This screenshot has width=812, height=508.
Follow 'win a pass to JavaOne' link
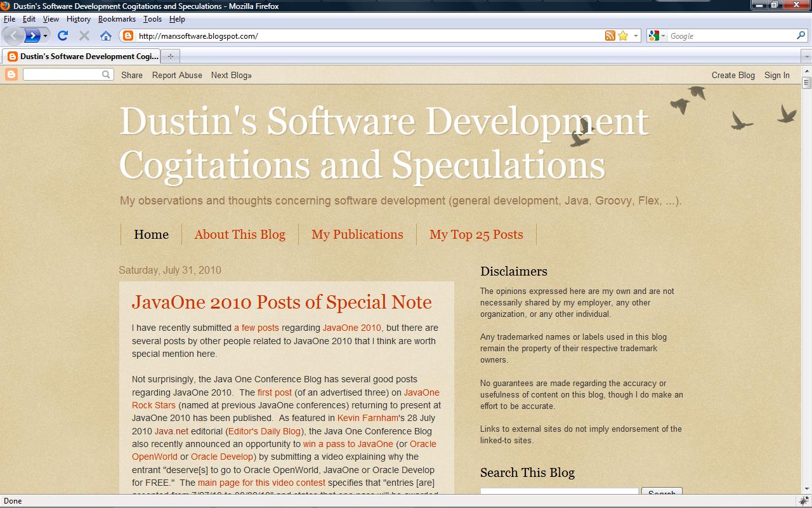pos(348,444)
